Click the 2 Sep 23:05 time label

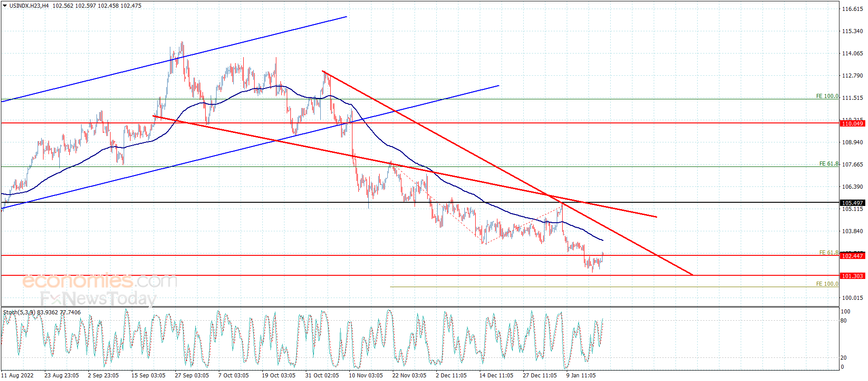pyautogui.click(x=103, y=375)
